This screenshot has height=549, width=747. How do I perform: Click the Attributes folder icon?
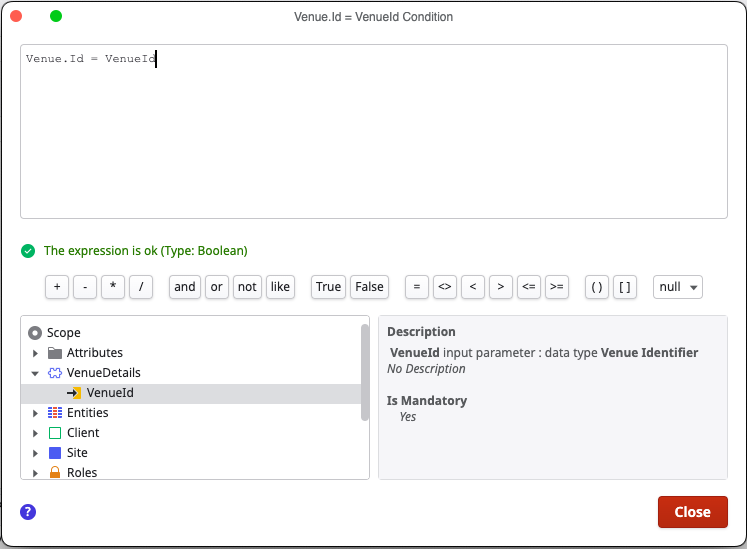pos(55,353)
